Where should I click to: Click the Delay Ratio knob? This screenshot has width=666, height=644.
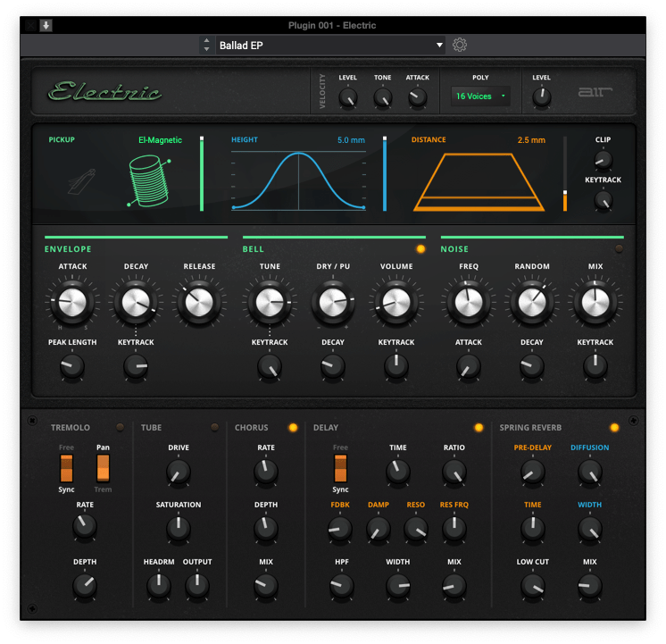point(454,472)
